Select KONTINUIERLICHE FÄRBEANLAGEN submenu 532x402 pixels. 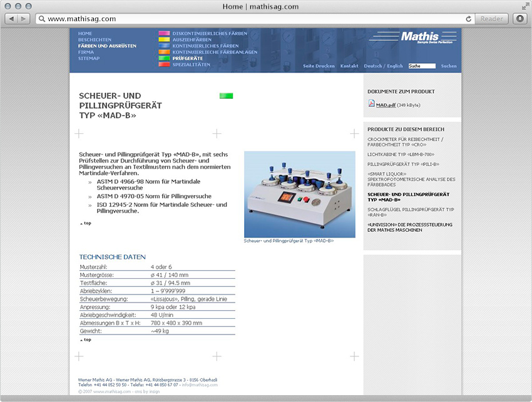point(215,52)
